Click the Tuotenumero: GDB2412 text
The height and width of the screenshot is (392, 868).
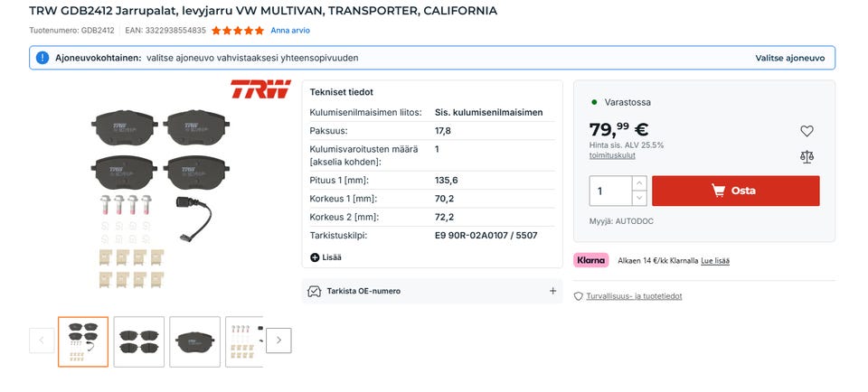tap(72, 31)
